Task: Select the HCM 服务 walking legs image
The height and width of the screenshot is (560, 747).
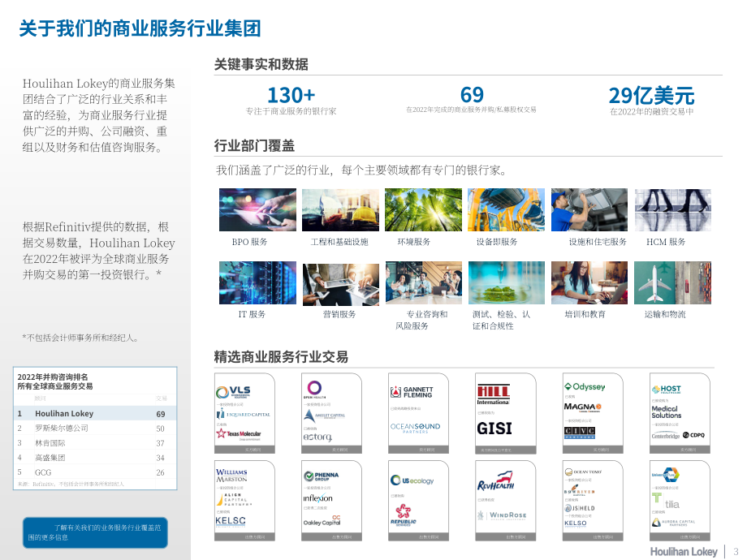Action: pyautogui.click(x=672, y=209)
